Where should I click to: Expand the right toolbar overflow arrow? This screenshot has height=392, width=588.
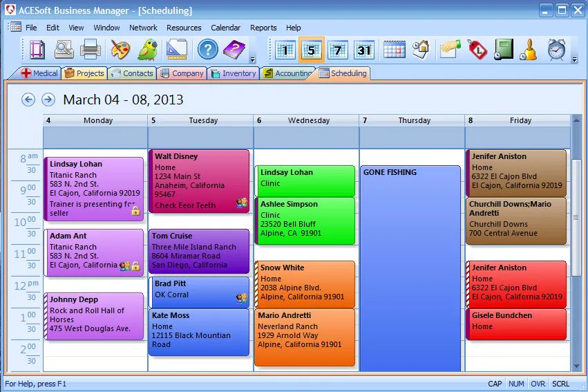tap(574, 59)
